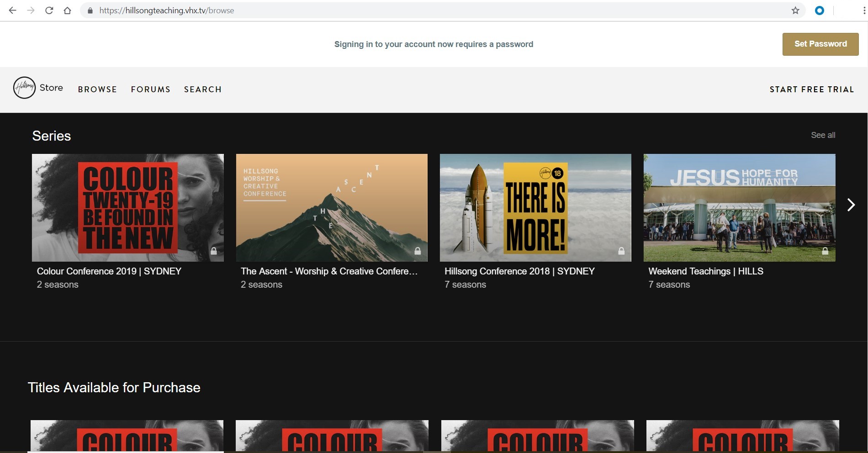This screenshot has width=868, height=453.
Task: Open the blue circle extension icon
Action: coord(820,11)
